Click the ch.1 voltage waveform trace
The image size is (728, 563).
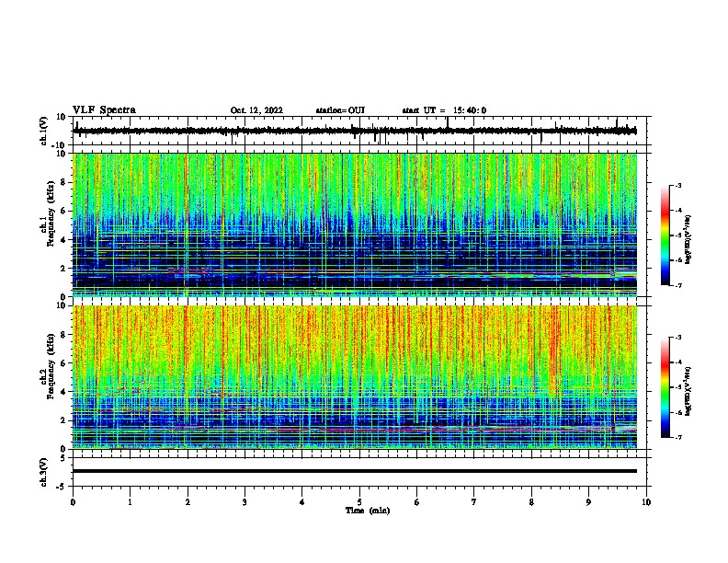coord(355,131)
